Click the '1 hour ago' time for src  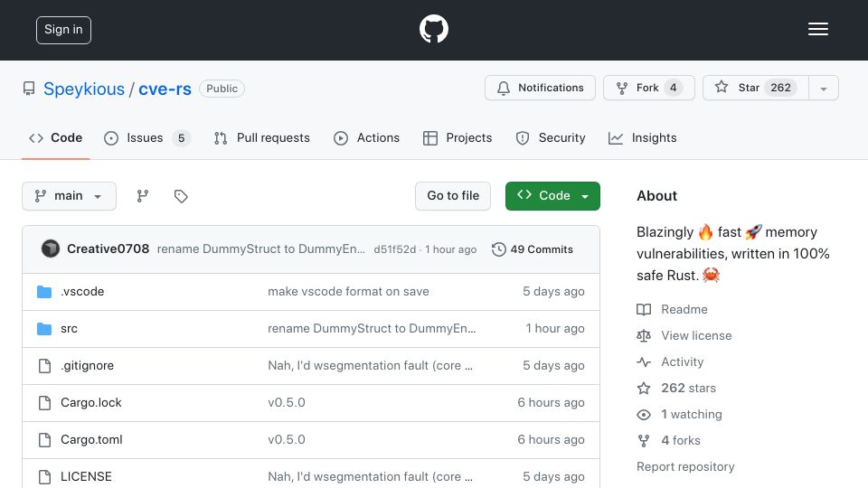(x=555, y=329)
